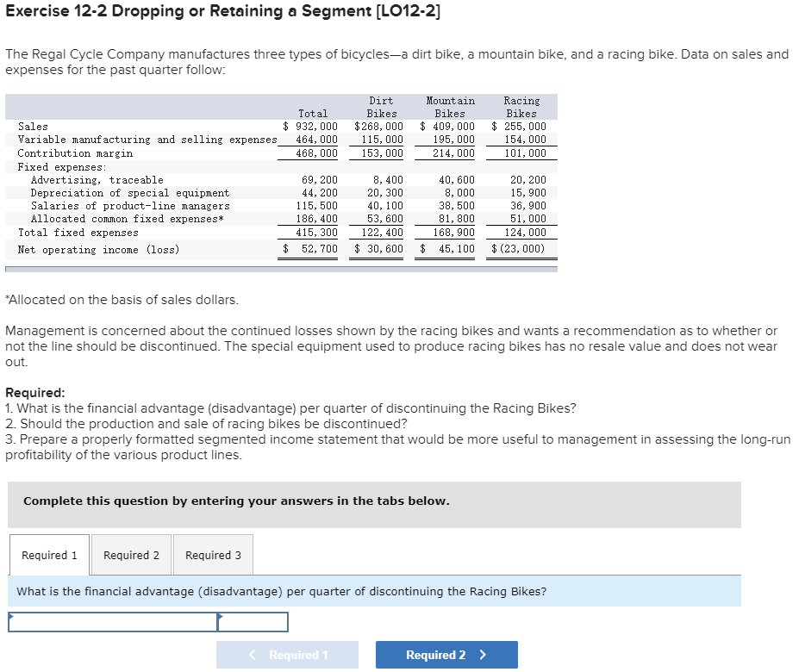799x672 pixels.
Task: Click Allocated common fixed expenses* label
Action: point(127,219)
